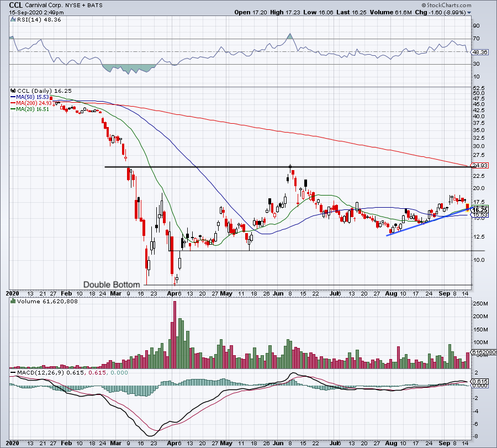This screenshot has width=497, height=448.
Task: Click the tallest April volume bar
Action: (x=175, y=335)
